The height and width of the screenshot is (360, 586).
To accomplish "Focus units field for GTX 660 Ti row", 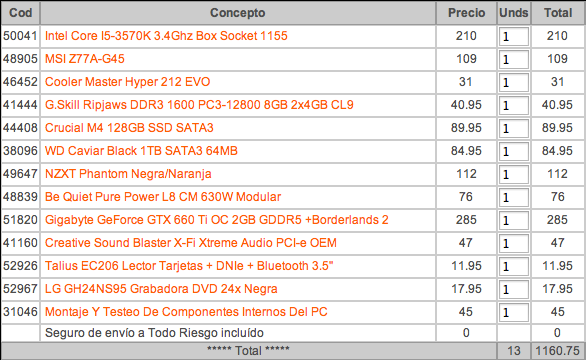I will pyautogui.click(x=514, y=221).
